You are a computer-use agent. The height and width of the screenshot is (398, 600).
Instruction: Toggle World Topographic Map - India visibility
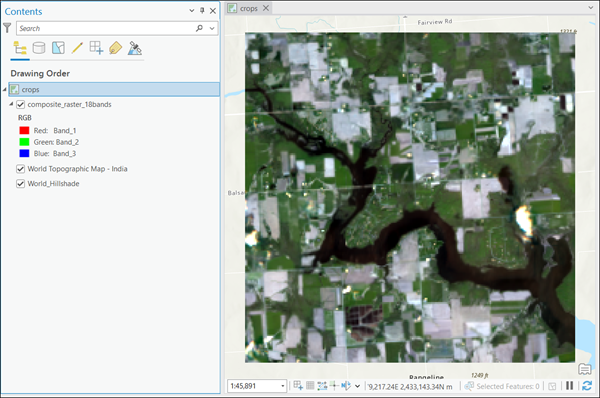tap(21, 169)
